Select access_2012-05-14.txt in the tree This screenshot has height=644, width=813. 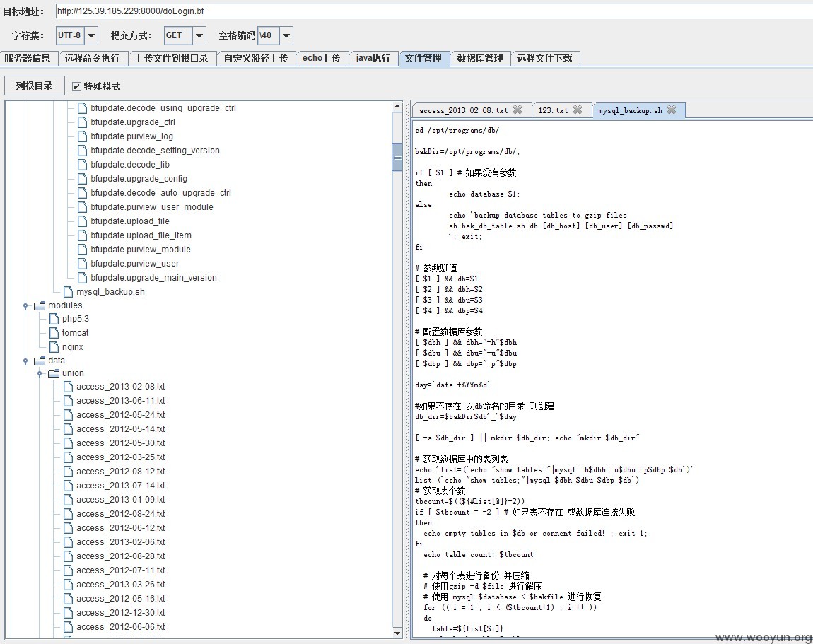click(121, 429)
